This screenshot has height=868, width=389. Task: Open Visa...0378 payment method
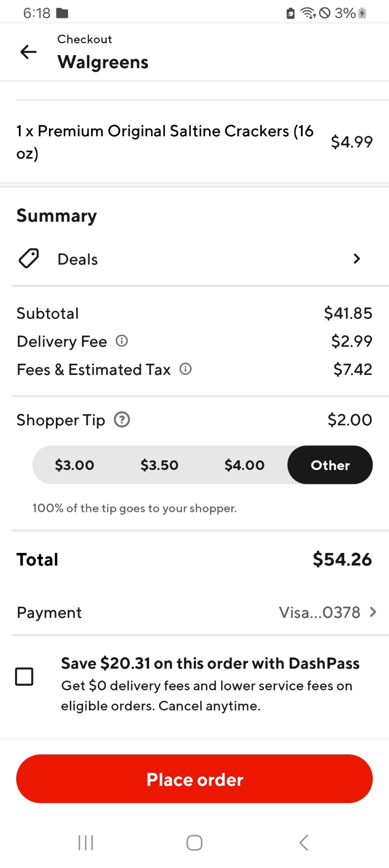pyautogui.click(x=320, y=612)
